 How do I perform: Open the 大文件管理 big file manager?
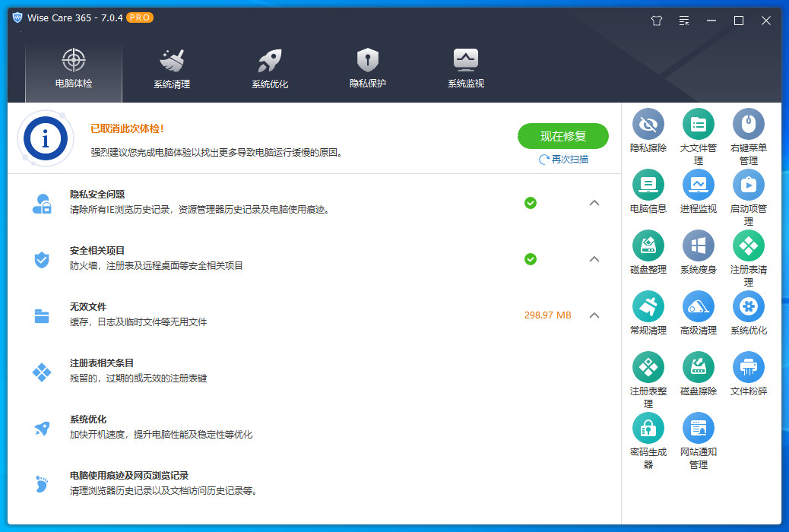(x=699, y=137)
